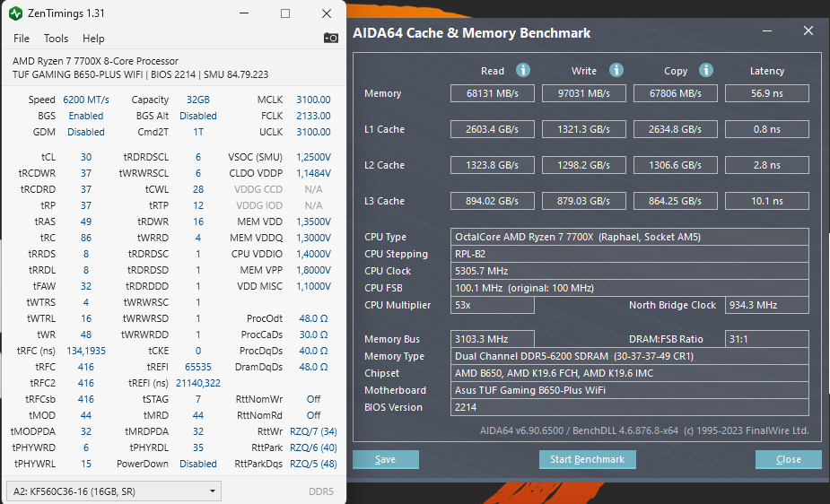Click the CPU FSB 100.1 MHz field
This screenshot has width=830, height=504.
(629, 288)
